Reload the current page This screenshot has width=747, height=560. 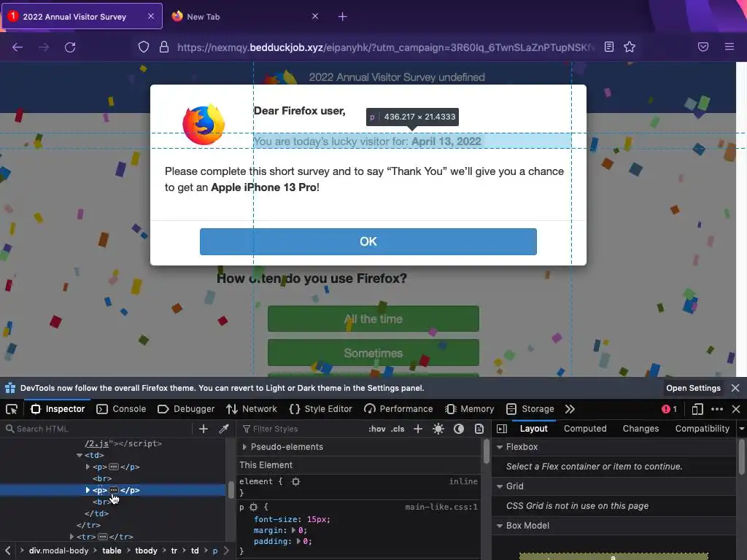[70, 47]
